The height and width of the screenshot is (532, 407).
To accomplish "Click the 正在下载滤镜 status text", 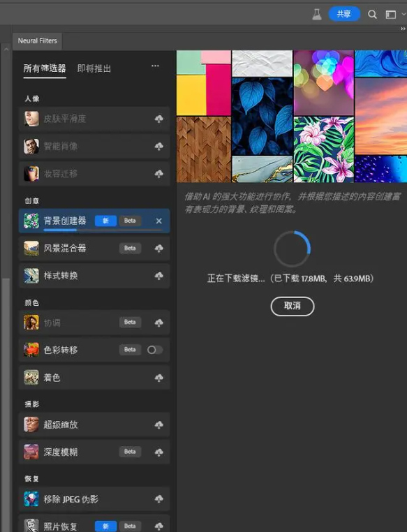I will pyautogui.click(x=290, y=279).
